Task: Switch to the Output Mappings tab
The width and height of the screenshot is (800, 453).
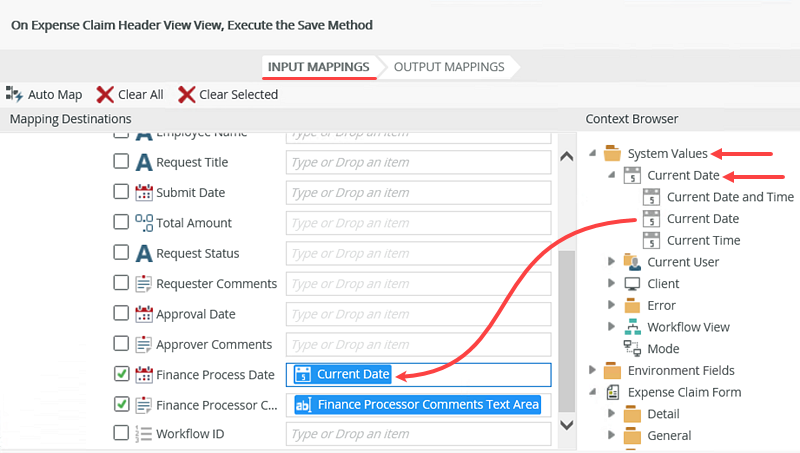Action: pyautogui.click(x=449, y=67)
